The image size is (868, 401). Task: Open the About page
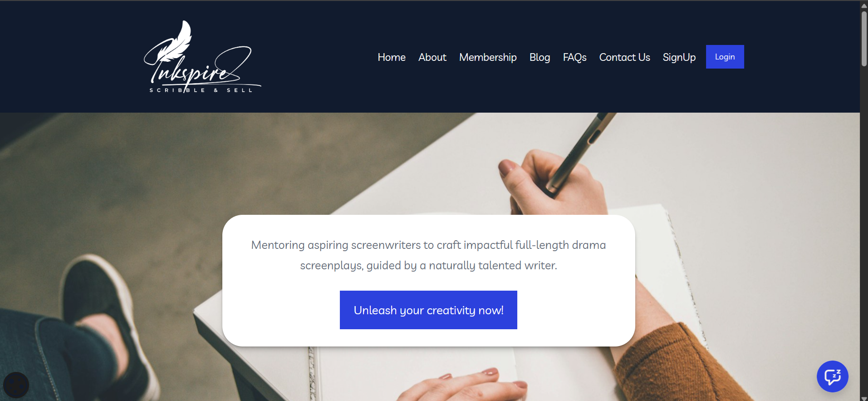(432, 57)
